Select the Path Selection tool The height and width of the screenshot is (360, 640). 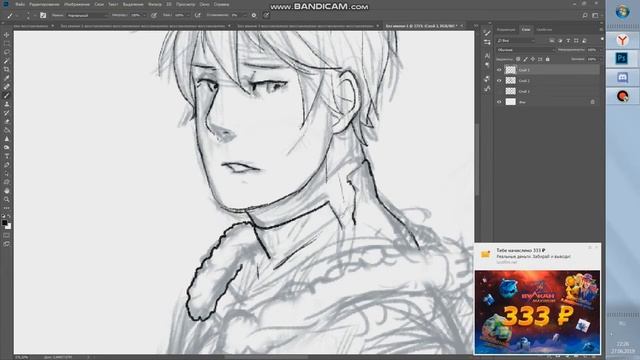point(7,173)
